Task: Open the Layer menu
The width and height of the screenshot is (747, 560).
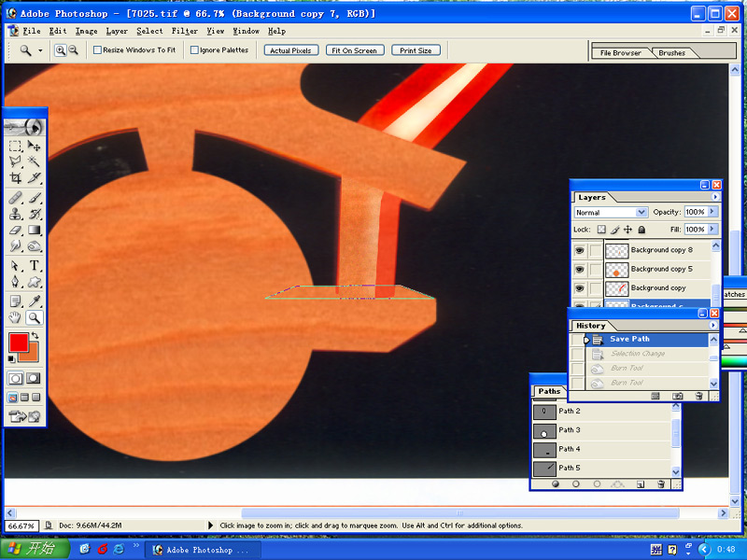Action: (117, 31)
